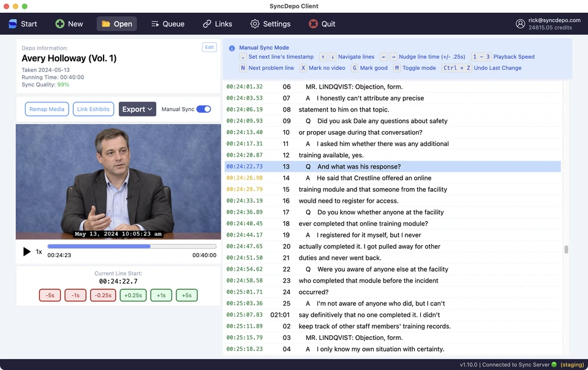This screenshot has height=370, width=588.
Task: Play the deposition video
Action: click(26, 252)
